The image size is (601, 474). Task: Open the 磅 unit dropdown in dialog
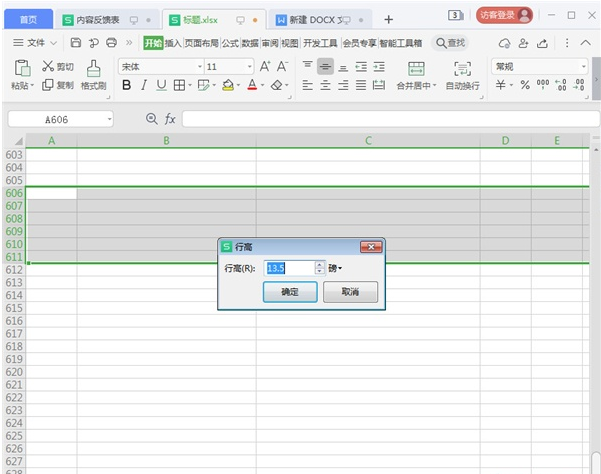click(335, 268)
